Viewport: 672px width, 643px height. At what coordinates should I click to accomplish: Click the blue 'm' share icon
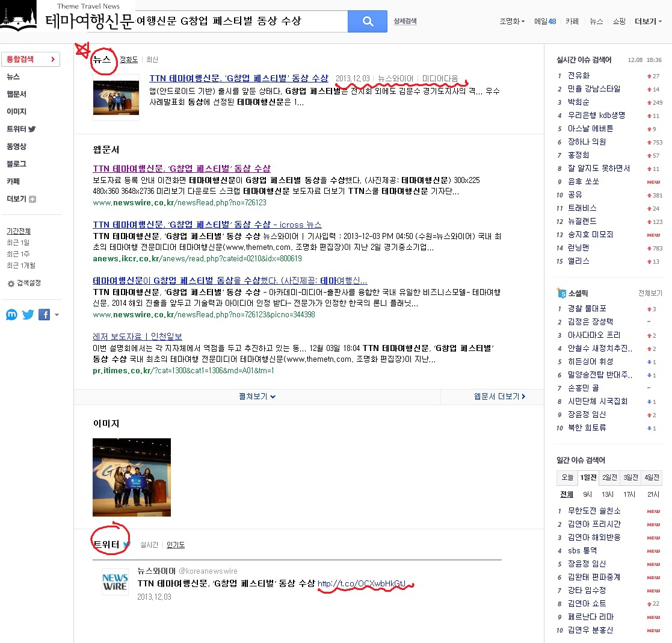11,314
